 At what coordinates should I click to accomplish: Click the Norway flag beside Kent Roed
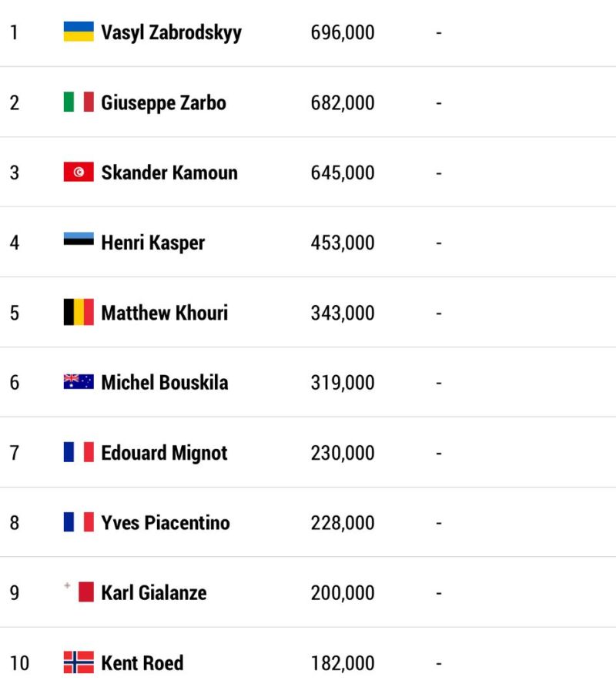tap(79, 662)
